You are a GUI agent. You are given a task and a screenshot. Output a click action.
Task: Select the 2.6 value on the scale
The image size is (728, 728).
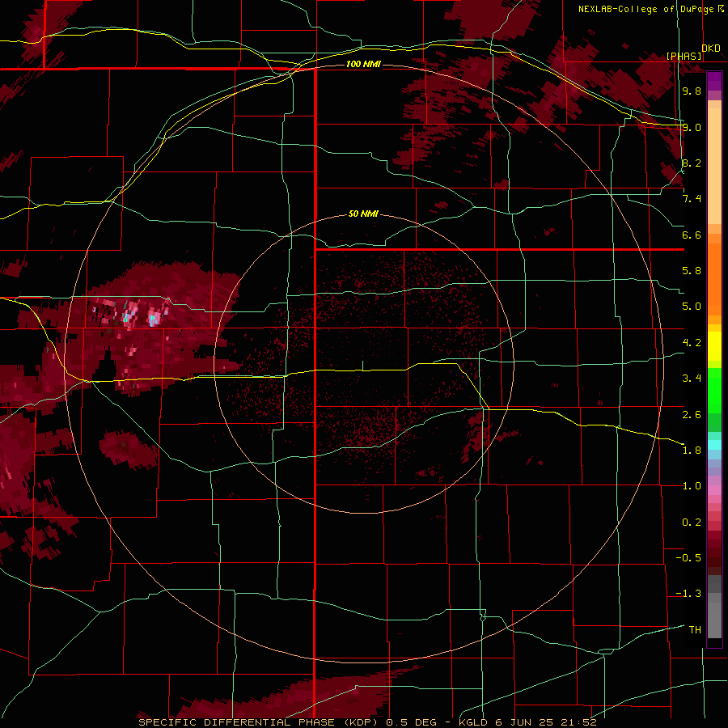[692, 415]
